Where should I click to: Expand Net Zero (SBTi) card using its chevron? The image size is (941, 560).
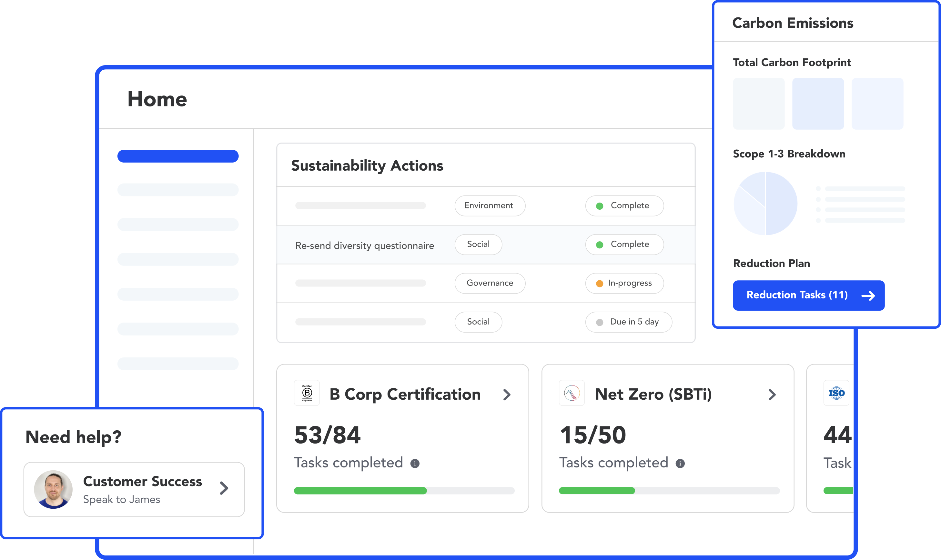(x=772, y=395)
